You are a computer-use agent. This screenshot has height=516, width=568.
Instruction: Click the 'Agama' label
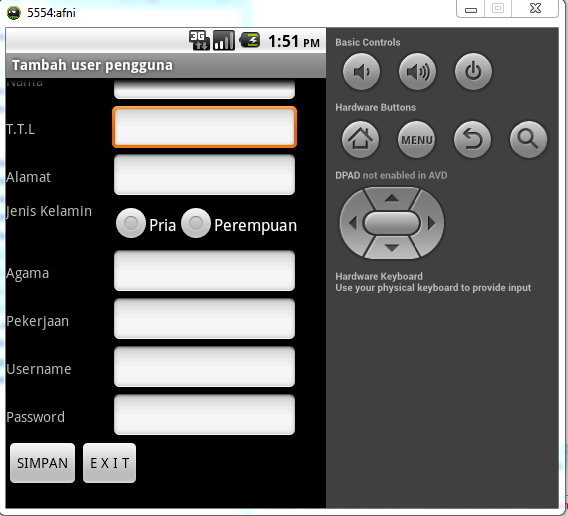click(x=27, y=274)
